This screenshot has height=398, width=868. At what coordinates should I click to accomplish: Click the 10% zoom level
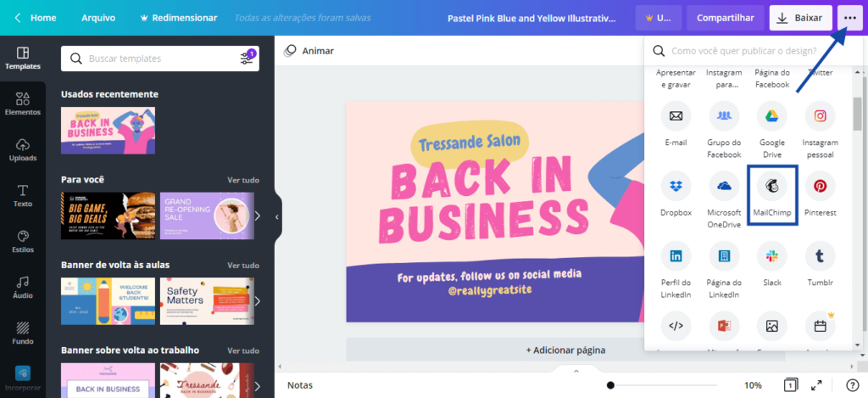[753, 385]
